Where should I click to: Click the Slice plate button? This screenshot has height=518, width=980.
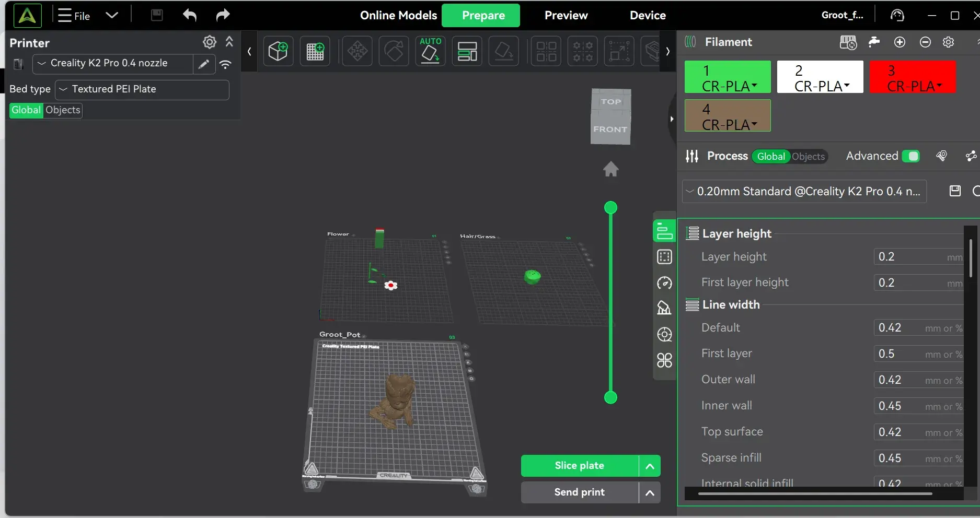(579, 466)
